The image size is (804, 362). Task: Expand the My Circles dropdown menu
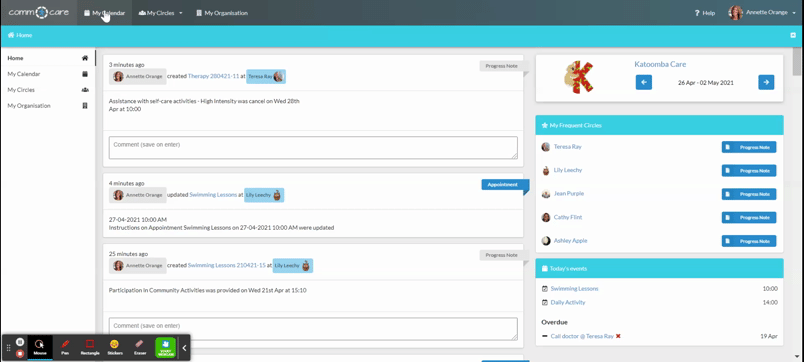click(x=160, y=13)
